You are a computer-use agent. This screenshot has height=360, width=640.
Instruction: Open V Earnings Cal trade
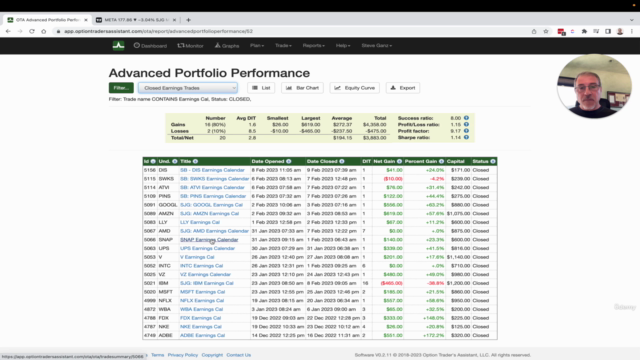click(197, 257)
